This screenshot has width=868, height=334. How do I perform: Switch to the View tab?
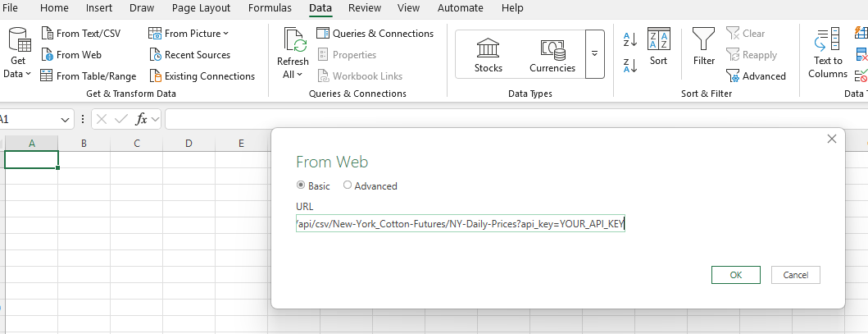click(408, 7)
